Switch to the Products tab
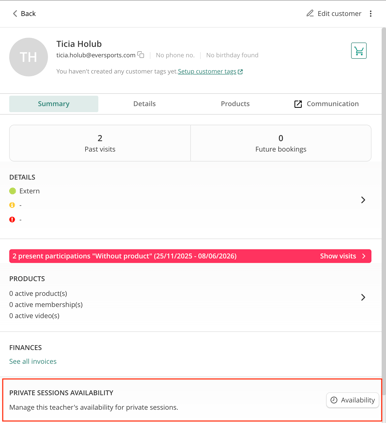 pos(235,104)
